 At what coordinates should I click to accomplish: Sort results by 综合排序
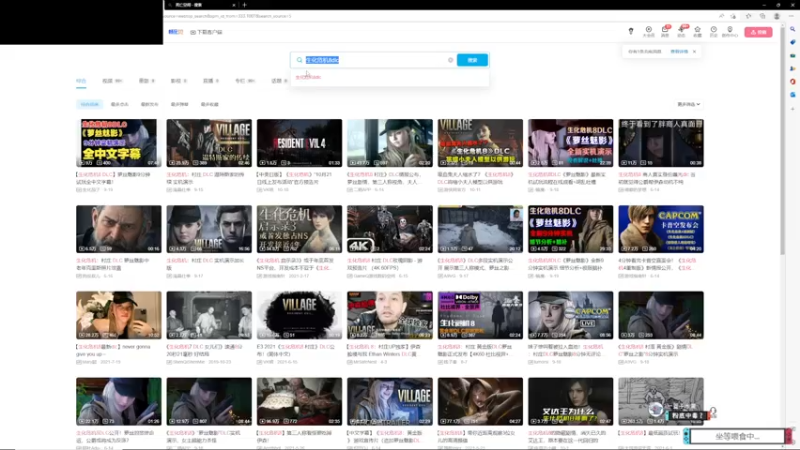tap(89, 104)
